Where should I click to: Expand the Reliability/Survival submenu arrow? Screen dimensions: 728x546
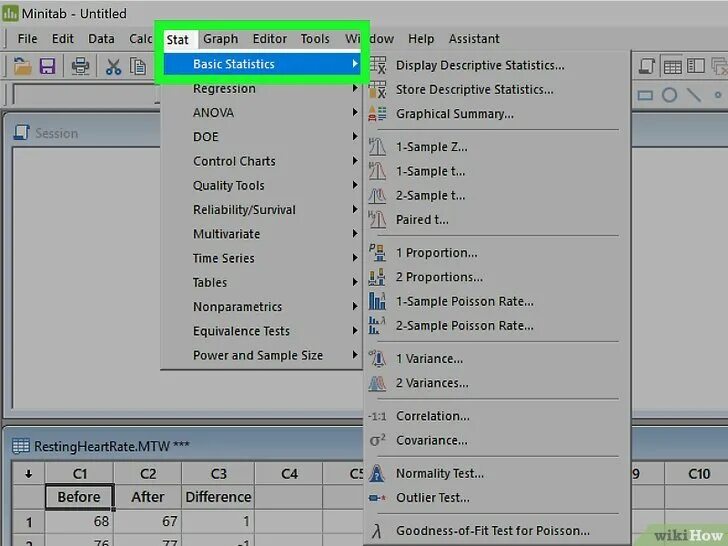[355, 209]
